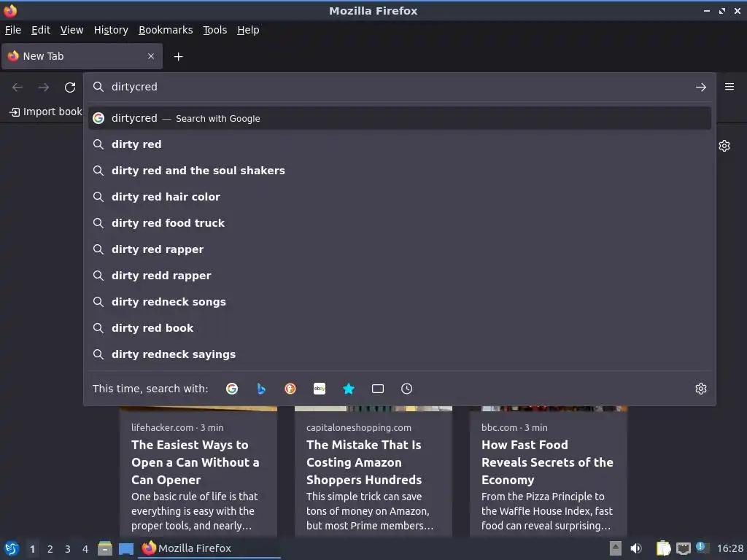Search Bookmarks via star icon
This screenshot has width=747, height=560.
pos(349,389)
